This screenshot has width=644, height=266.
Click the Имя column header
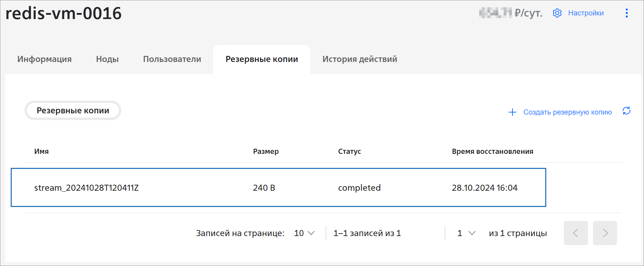(x=41, y=151)
